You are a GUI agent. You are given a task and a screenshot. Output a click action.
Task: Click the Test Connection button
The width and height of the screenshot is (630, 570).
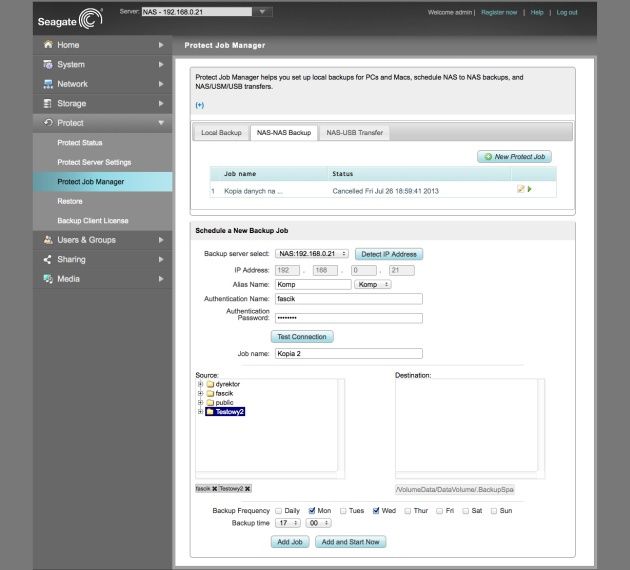coord(302,337)
